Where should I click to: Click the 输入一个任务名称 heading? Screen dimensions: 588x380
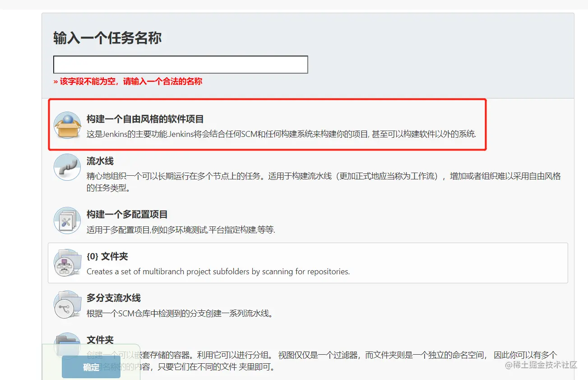tap(107, 38)
